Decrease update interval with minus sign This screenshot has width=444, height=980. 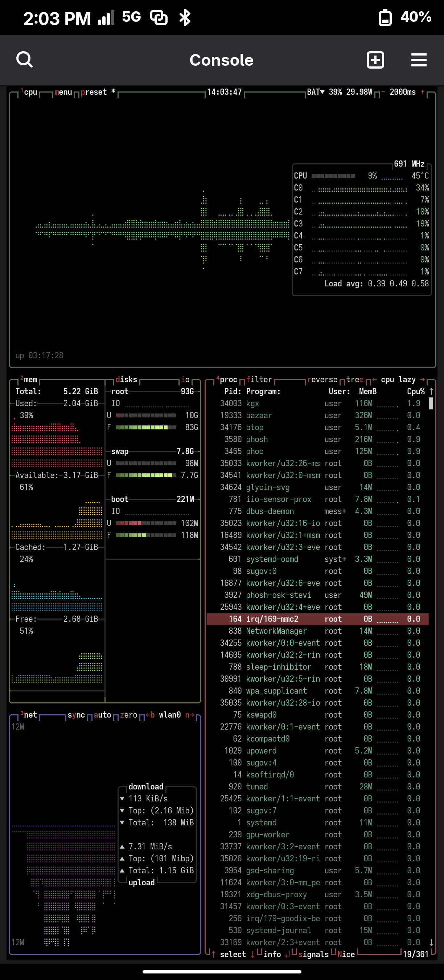tap(383, 92)
